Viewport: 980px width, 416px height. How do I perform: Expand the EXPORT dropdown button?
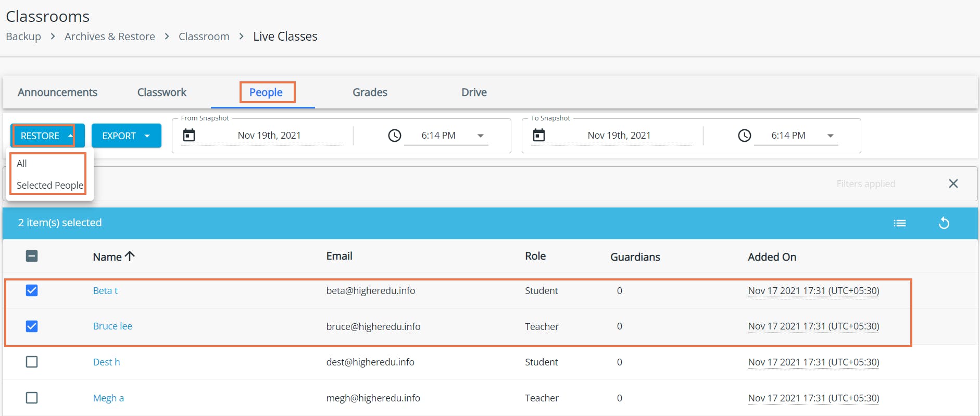[x=127, y=136]
